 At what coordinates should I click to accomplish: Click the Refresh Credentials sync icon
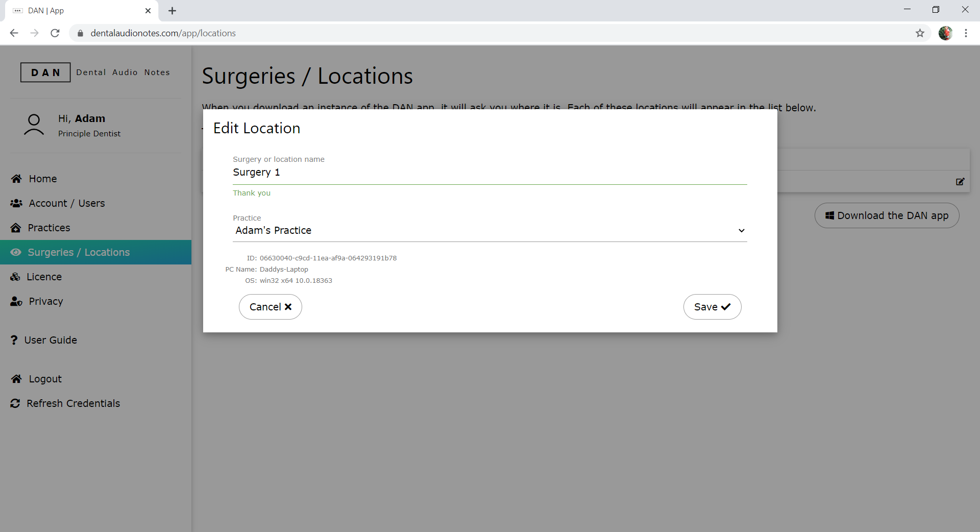pos(15,403)
